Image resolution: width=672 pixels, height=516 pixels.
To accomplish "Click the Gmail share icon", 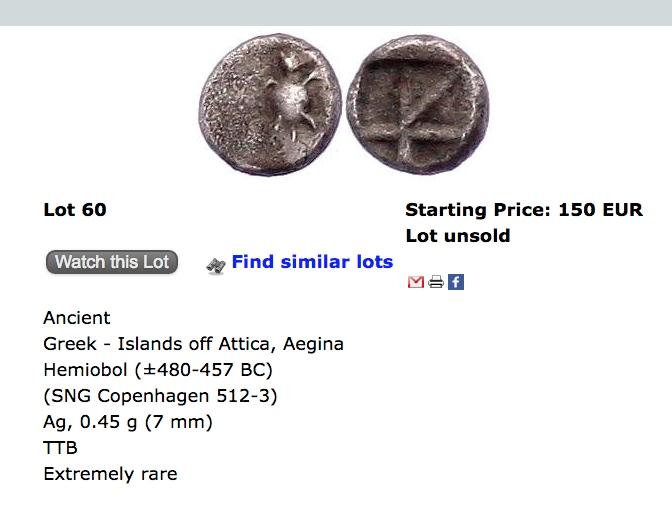I will [x=416, y=282].
